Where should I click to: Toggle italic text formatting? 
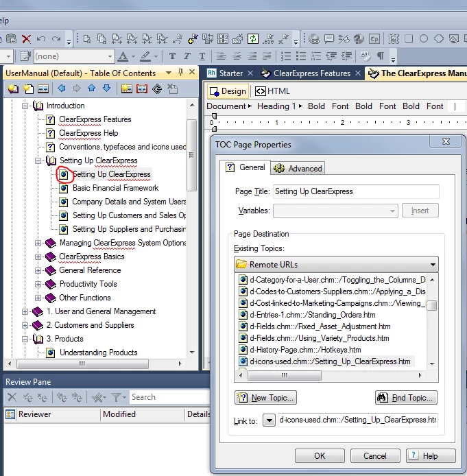pyautogui.click(x=187, y=56)
